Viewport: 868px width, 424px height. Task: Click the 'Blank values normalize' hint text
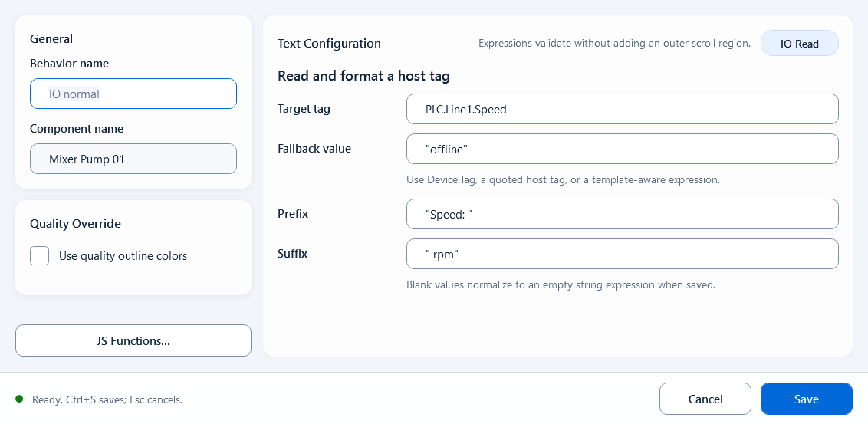point(561,285)
